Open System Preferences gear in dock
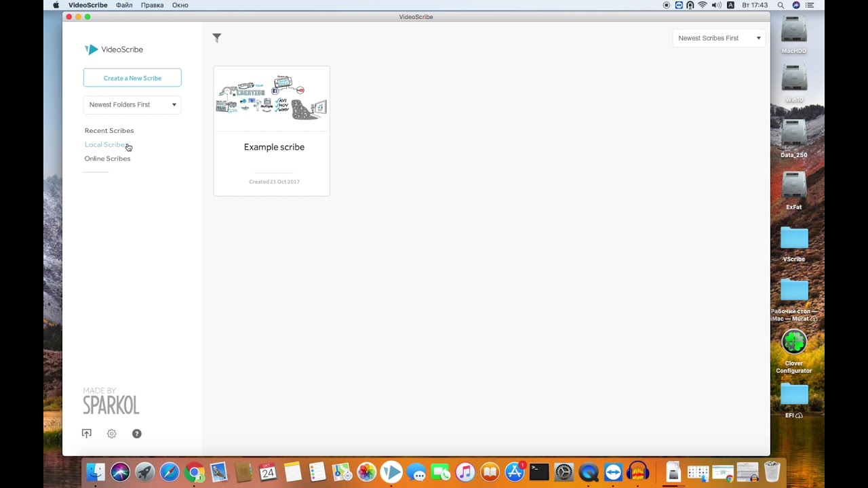Screen dimensions: 868x488 (564, 472)
